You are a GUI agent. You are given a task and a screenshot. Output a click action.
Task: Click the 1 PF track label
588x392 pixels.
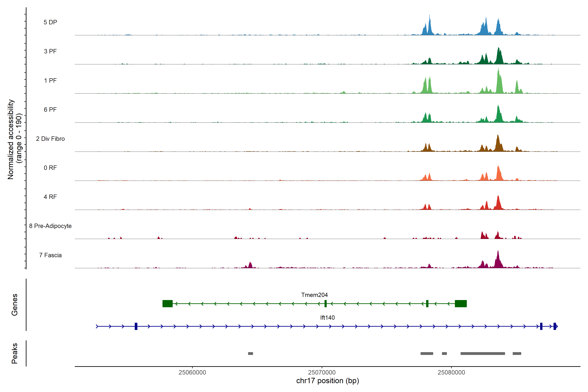(50, 81)
